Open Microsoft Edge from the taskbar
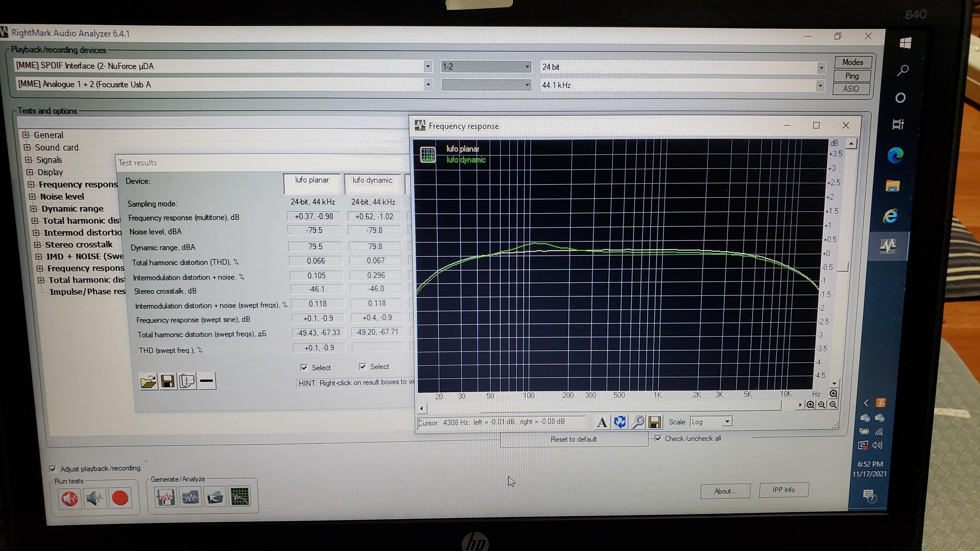The width and height of the screenshot is (980, 551). [x=895, y=155]
